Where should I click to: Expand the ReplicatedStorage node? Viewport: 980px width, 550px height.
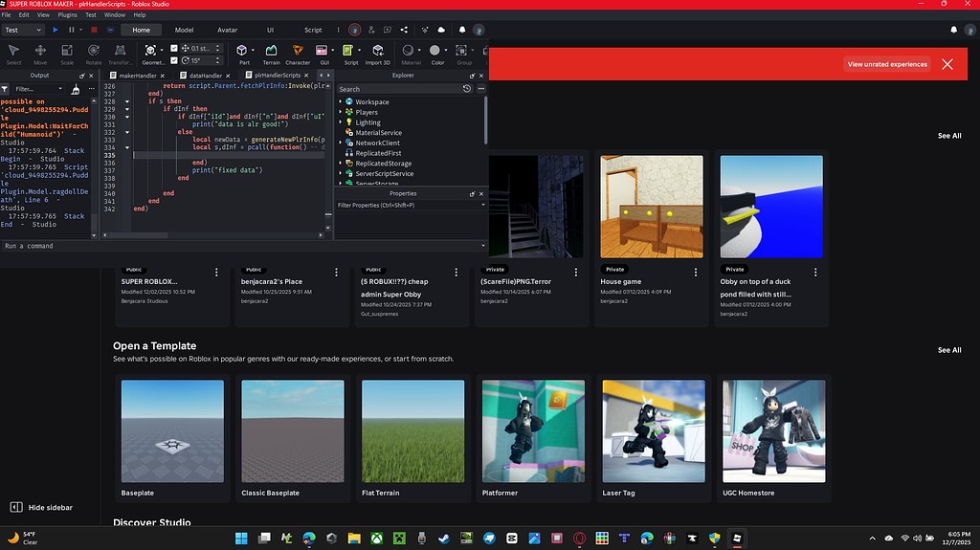[x=341, y=164]
